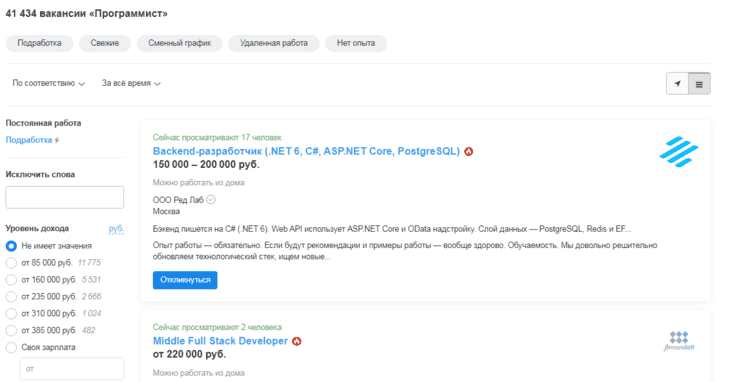The image size is (730, 382).
Task: Focus the 'Исключить слова' text field
Action: click(x=65, y=197)
